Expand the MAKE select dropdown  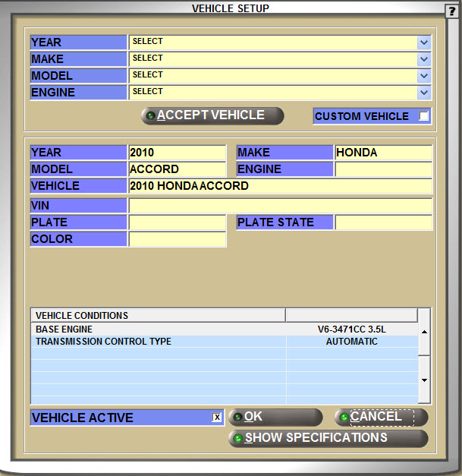point(424,59)
